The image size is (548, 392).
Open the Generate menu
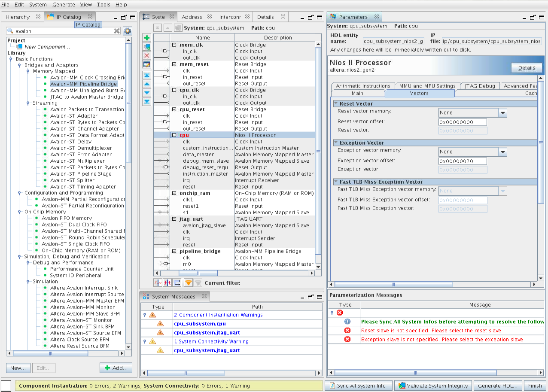(x=64, y=5)
